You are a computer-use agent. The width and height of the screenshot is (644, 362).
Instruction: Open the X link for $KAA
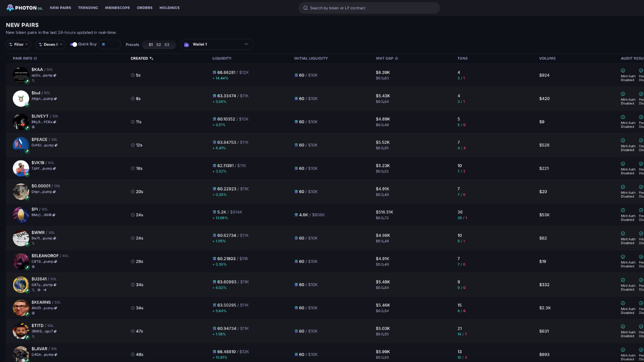tap(33, 80)
